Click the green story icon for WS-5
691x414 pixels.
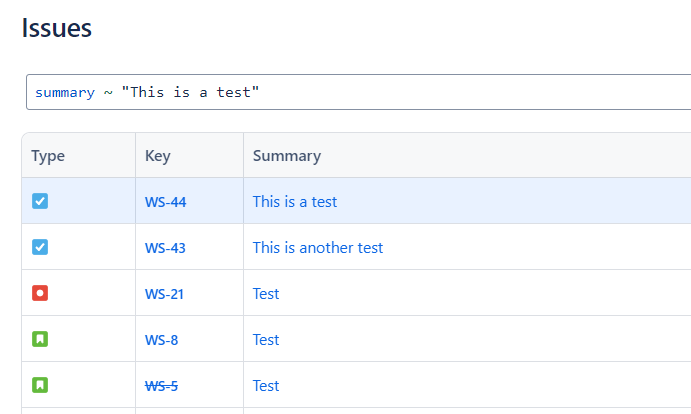pyautogui.click(x=40, y=385)
